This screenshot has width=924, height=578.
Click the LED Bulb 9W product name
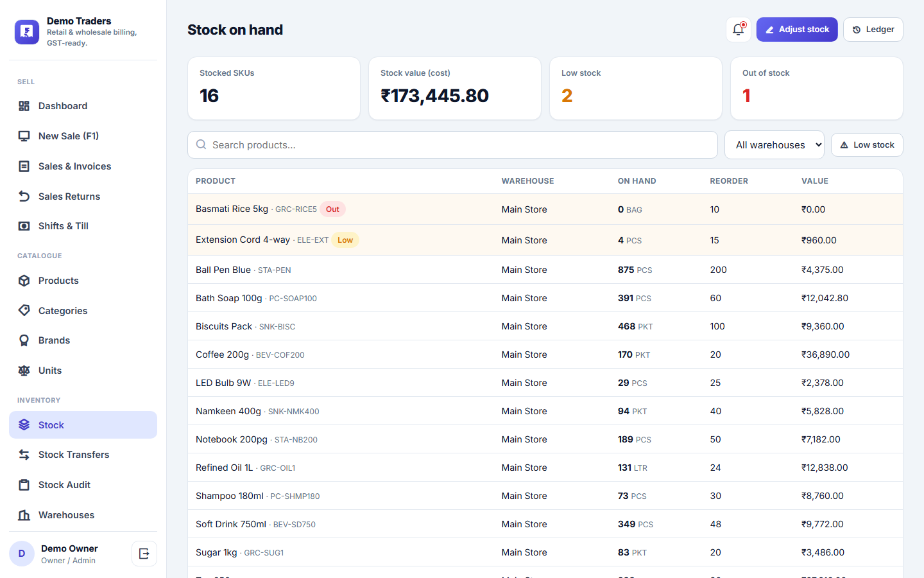(x=223, y=383)
